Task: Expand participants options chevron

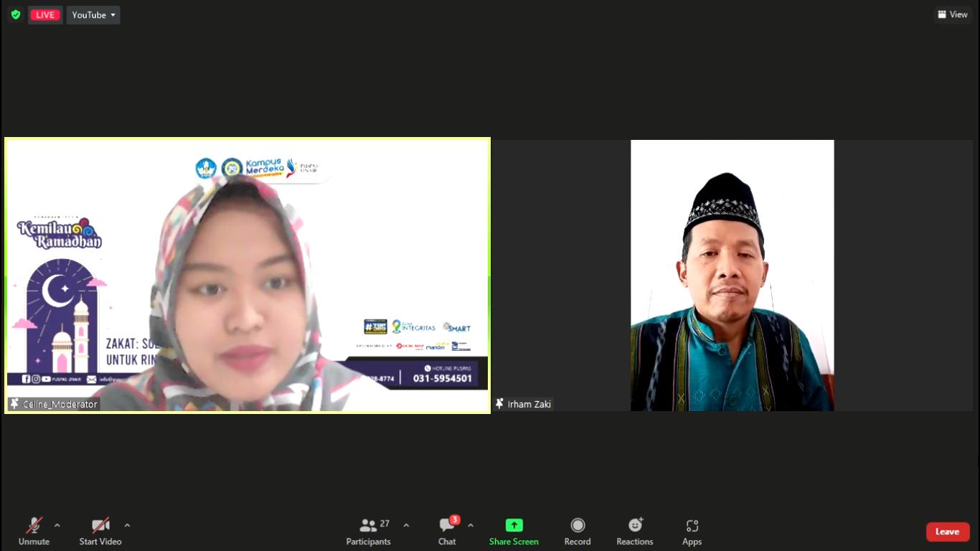Action: coord(406,524)
